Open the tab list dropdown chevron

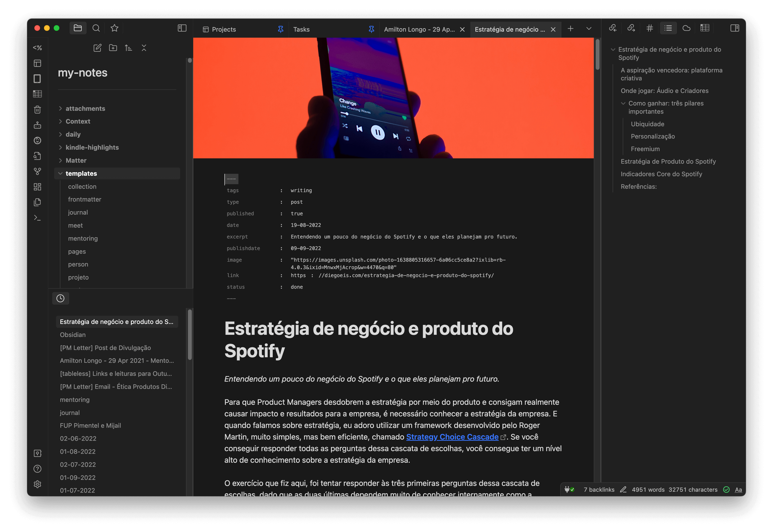click(588, 29)
